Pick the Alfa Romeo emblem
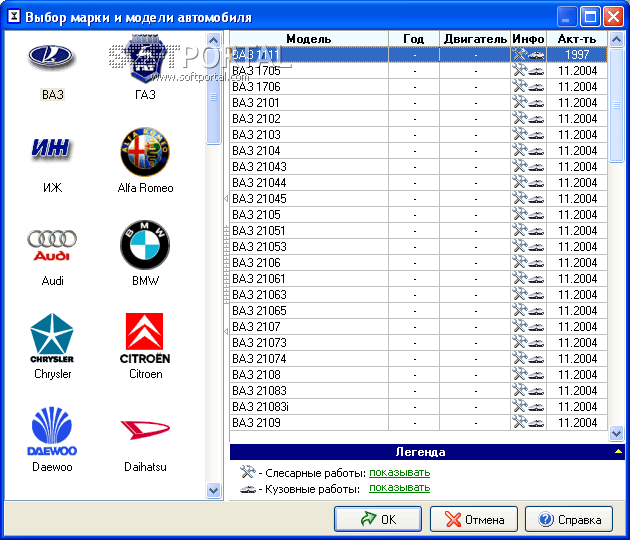Viewport: 630px width, 540px height. tap(145, 151)
